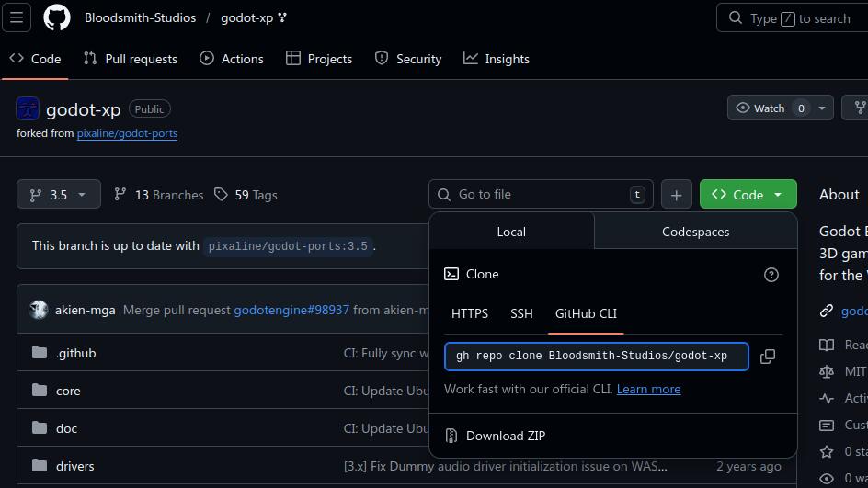This screenshot has width=868, height=488.
Task: Click the akien-mga avatar image
Action: click(39, 310)
